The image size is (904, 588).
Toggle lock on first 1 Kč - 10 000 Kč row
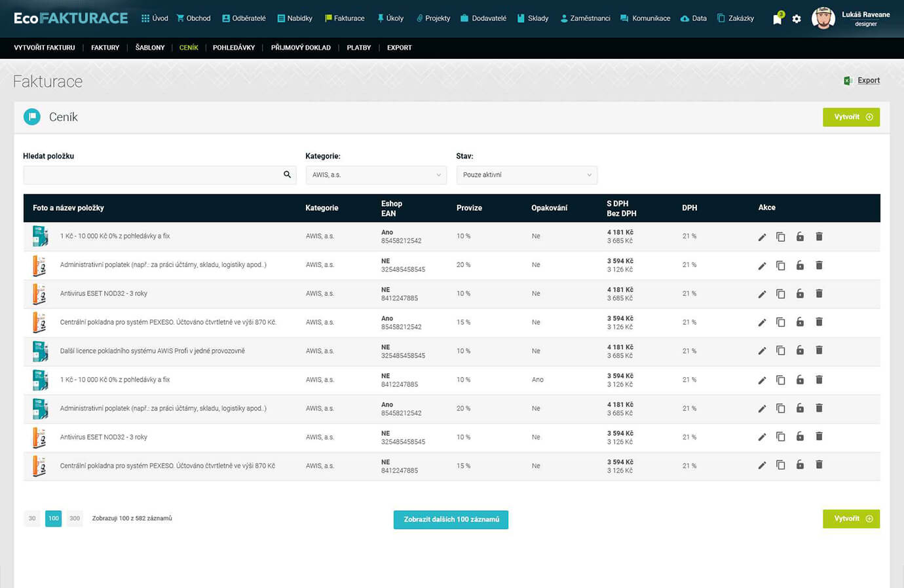pyautogui.click(x=800, y=236)
